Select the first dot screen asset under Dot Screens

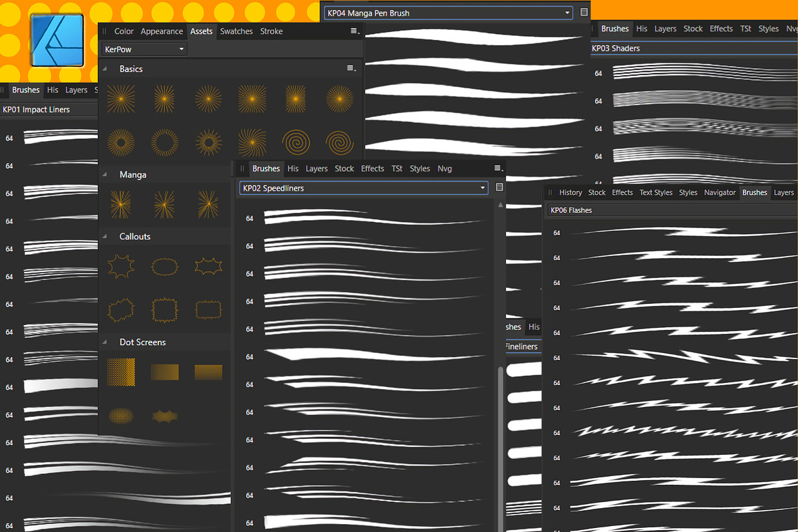pos(121,372)
